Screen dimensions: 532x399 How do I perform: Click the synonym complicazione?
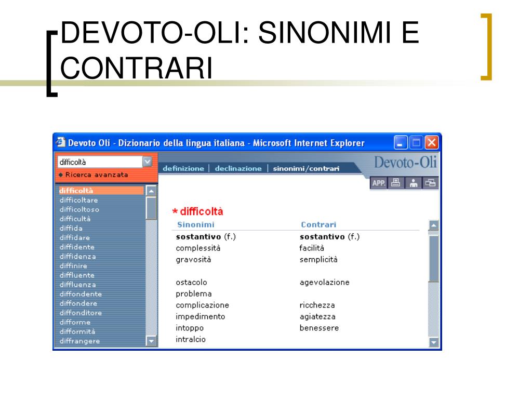click(203, 305)
